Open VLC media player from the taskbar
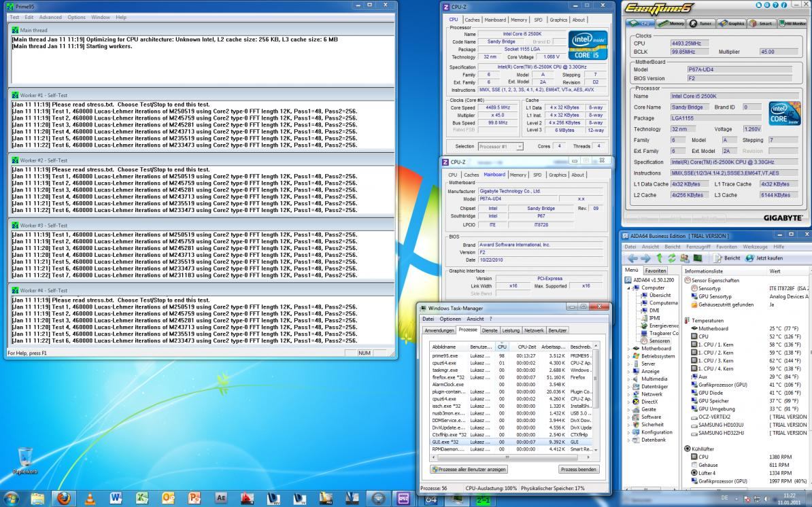Viewport: 812px width, 507px height. point(89,499)
